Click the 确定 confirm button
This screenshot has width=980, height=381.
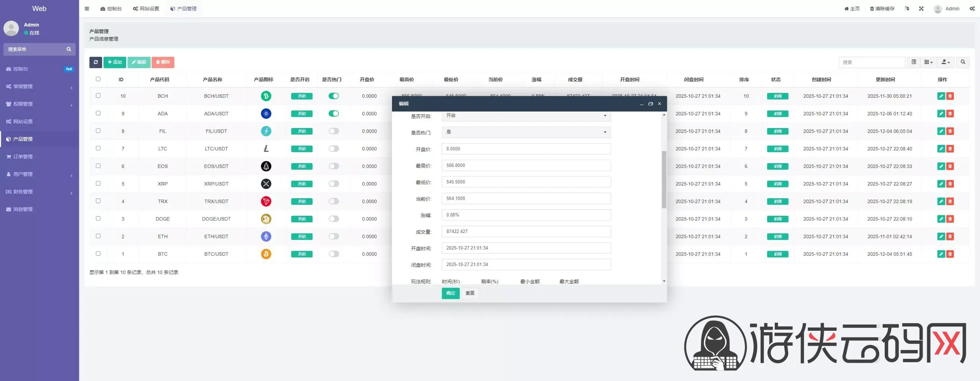tap(450, 293)
